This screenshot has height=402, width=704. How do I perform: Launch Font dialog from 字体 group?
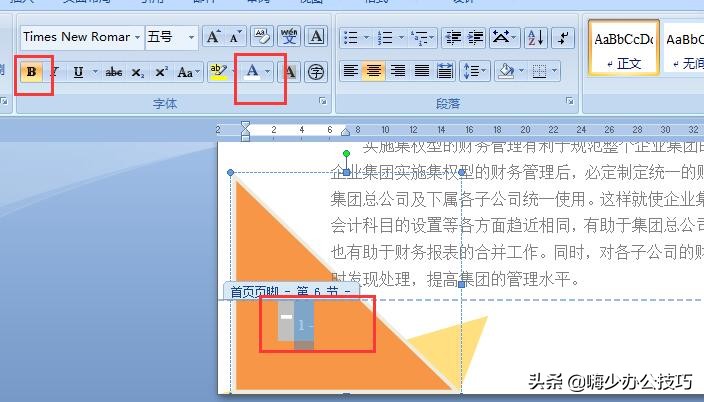pyautogui.click(x=323, y=101)
